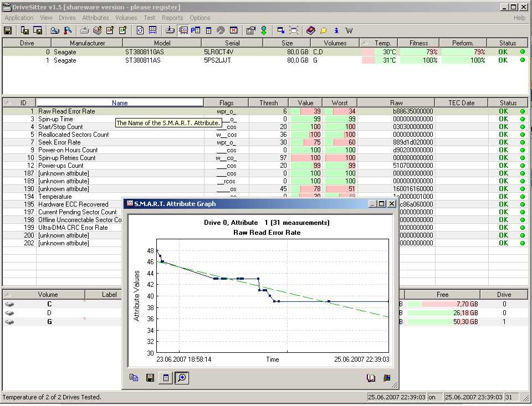Click the red X window toolbar icon

click(234, 30)
